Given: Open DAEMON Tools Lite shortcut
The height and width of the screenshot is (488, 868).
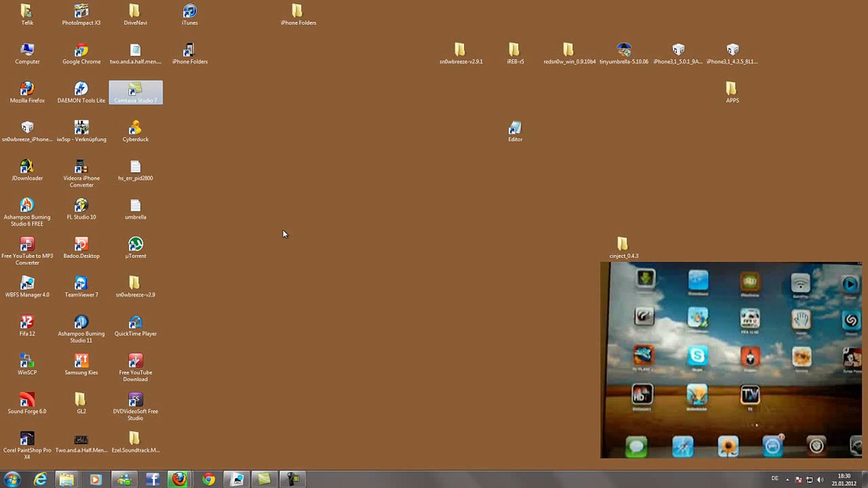Looking at the screenshot, I should (x=81, y=93).
